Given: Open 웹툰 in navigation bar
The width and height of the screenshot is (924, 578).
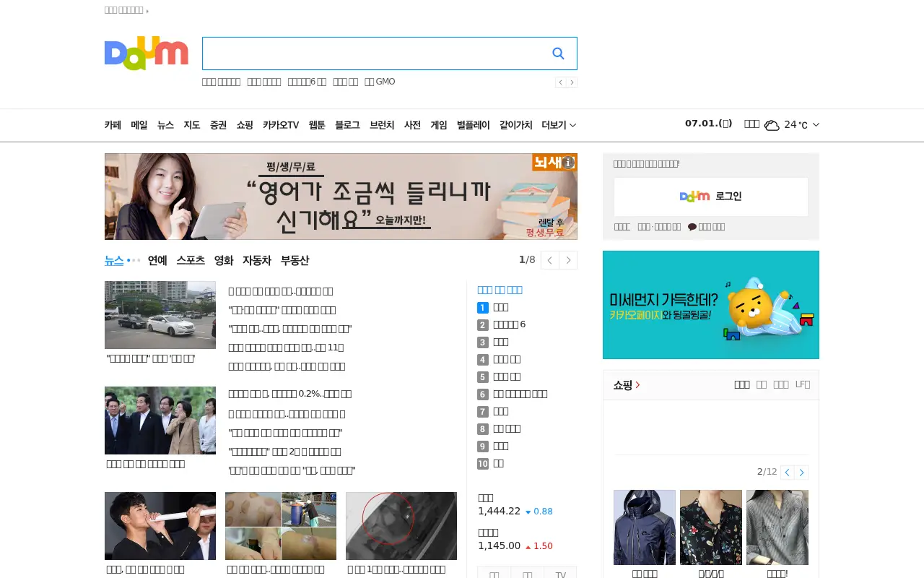Looking at the screenshot, I should pyautogui.click(x=317, y=125).
